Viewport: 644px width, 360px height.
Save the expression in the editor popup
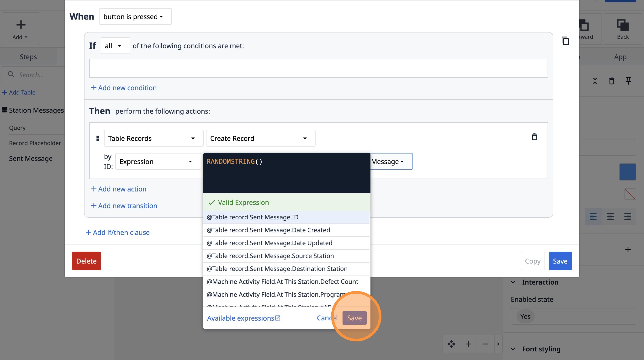point(354,318)
